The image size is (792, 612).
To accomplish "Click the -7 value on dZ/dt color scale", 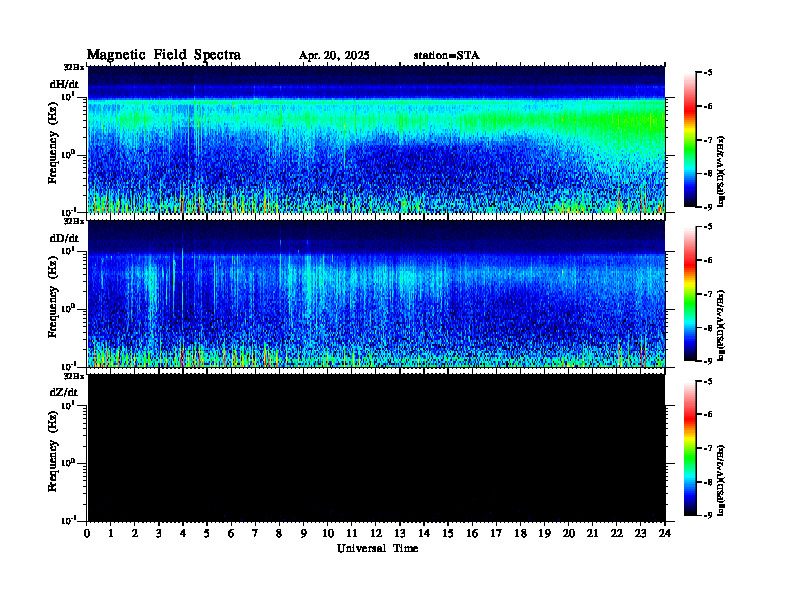I will pos(709,448).
